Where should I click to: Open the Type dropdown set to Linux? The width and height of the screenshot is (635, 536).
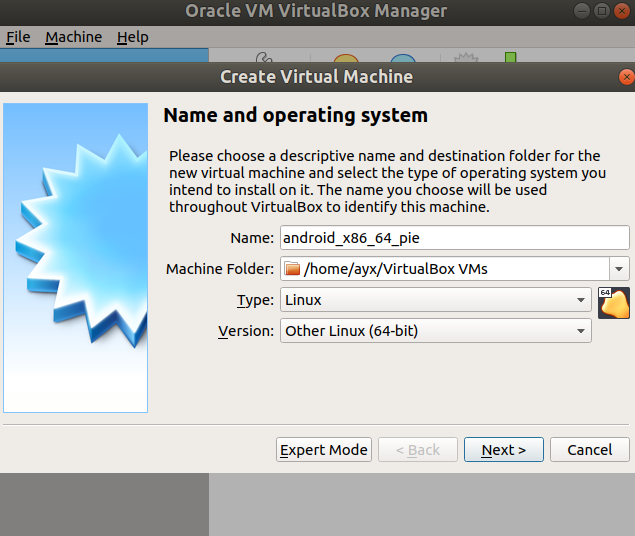[x=436, y=300]
